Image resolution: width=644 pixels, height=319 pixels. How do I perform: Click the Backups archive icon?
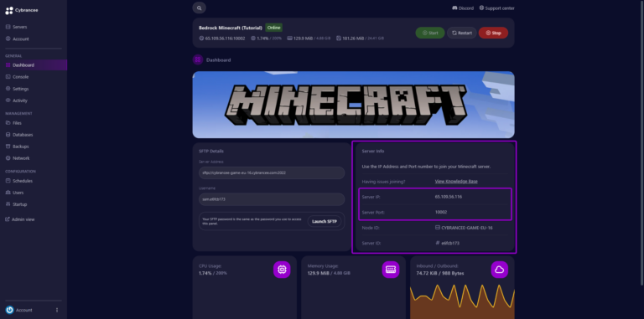[8, 147]
